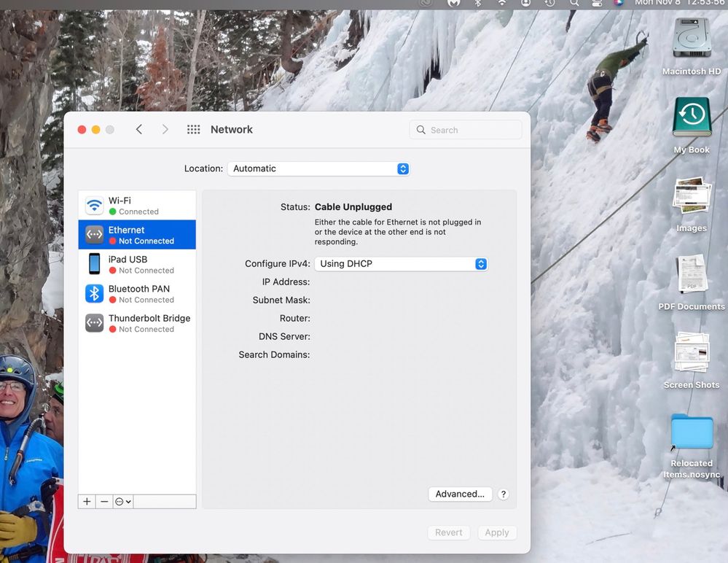
Task: Click the Apply button
Action: click(497, 532)
